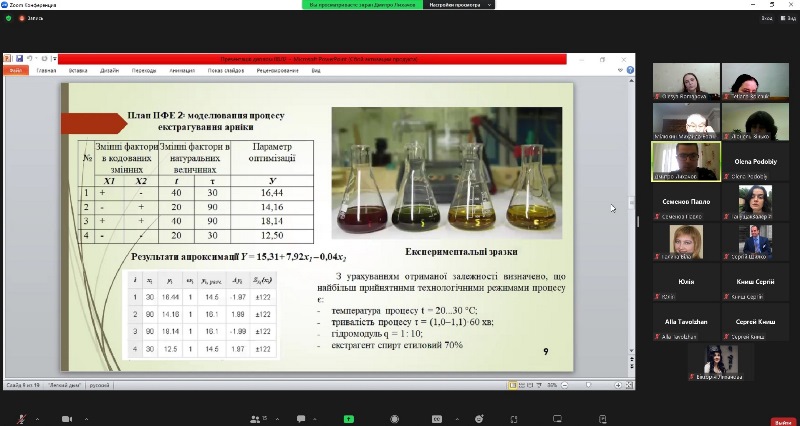Toggle microphone mute in Zoom toolbar
Screen dimensions: 800x426
[x=21, y=419]
